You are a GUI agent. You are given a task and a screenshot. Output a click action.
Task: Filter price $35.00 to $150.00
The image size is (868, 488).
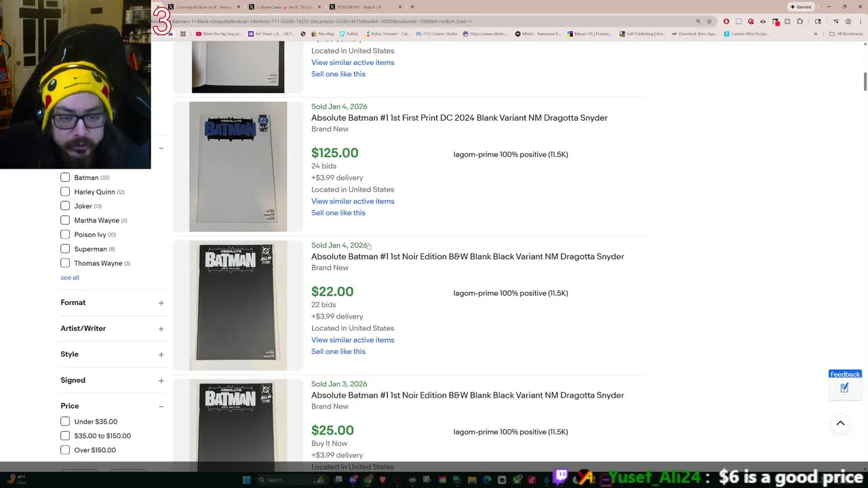tap(65, 436)
